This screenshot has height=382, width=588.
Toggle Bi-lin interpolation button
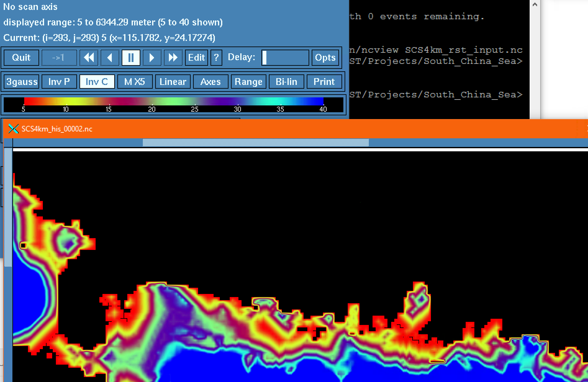coord(286,82)
